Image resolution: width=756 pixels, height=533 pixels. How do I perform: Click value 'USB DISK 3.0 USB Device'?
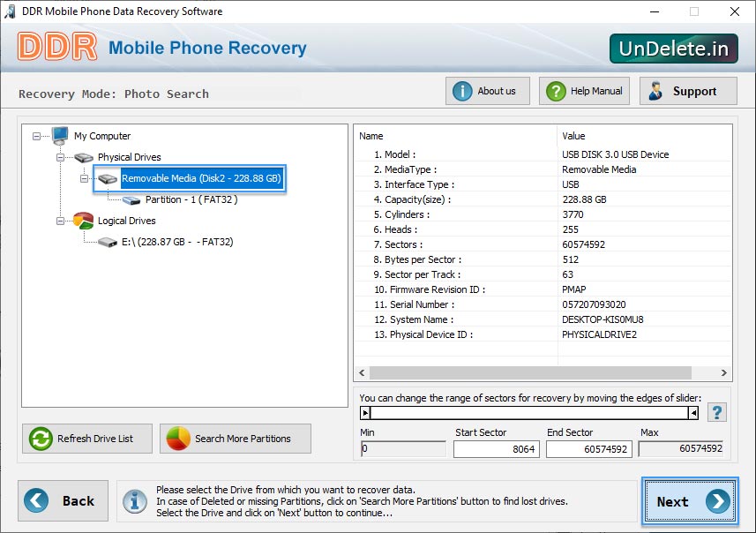point(615,154)
